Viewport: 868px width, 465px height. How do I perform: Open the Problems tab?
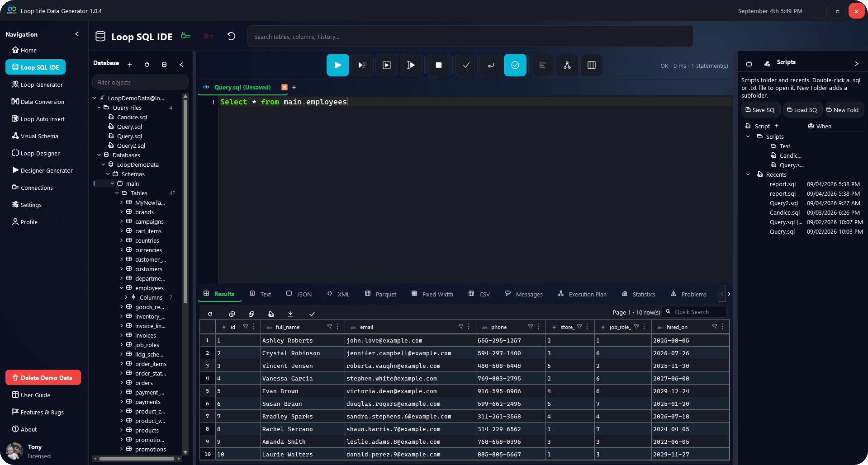688,294
